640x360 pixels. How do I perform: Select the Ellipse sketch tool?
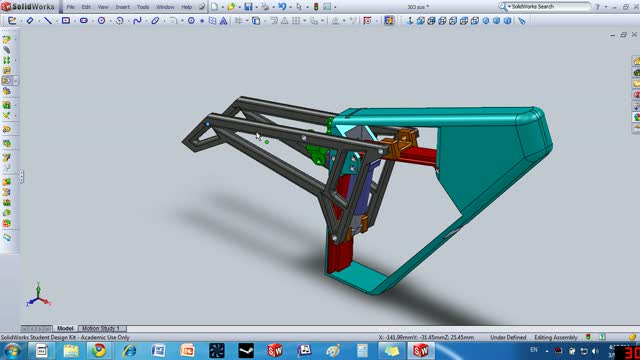pyautogui.click(x=155, y=20)
